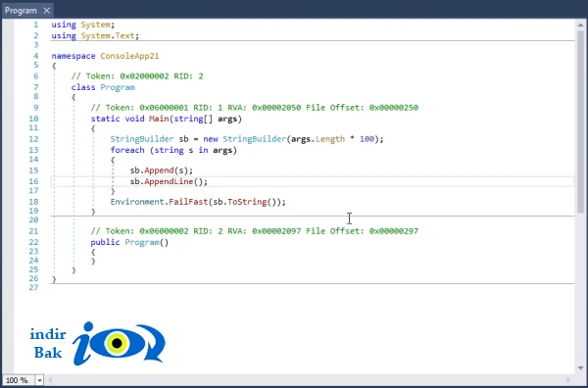Screen dimensions: 588x388
Task: Click the vertical scrollbar down arrow
Action: (x=580, y=368)
